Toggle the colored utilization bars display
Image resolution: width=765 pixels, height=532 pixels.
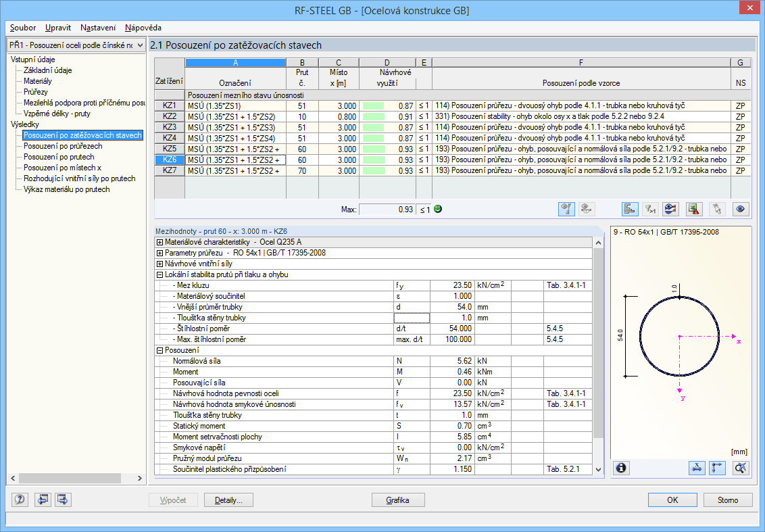tap(629, 209)
